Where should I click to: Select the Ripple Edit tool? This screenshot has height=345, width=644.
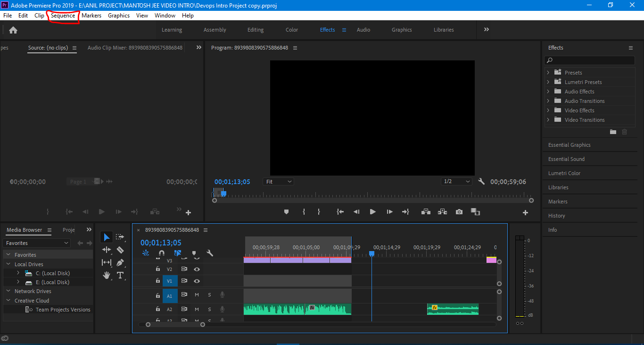[x=107, y=250]
